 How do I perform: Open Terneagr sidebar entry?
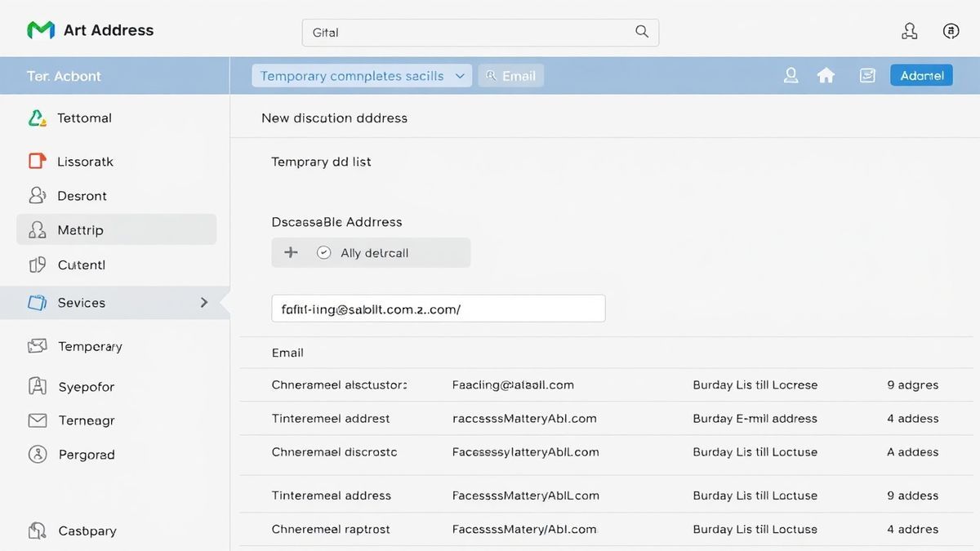coord(86,421)
